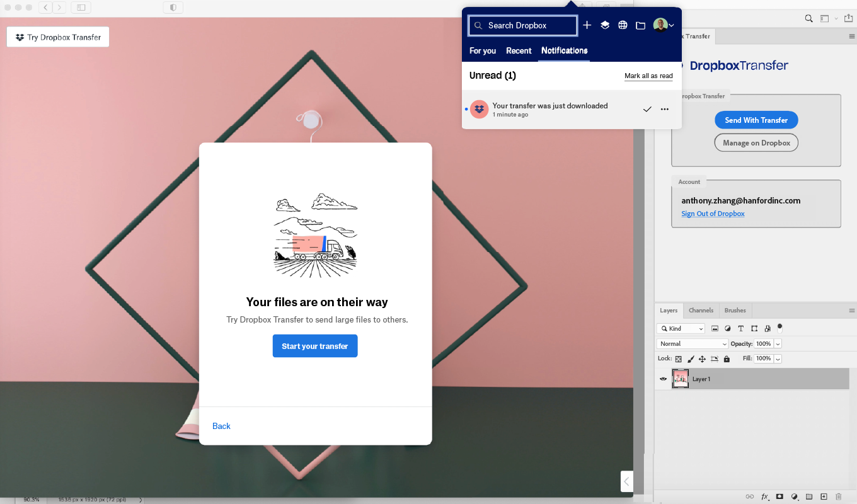The image size is (857, 504).
Task: Click browser back arrow button
Action: (46, 8)
